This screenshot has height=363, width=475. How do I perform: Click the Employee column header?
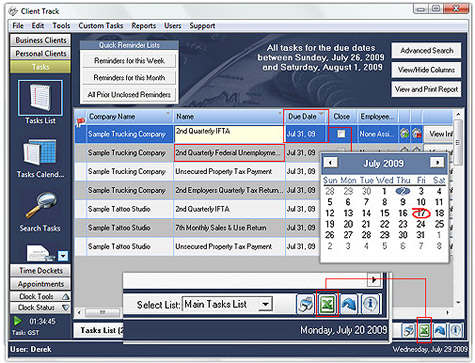378,116
